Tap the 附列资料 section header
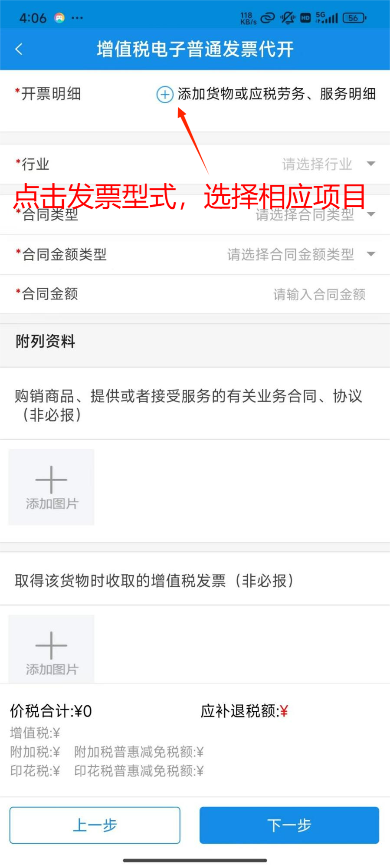Screen dimensions: 390x868 click(195, 342)
